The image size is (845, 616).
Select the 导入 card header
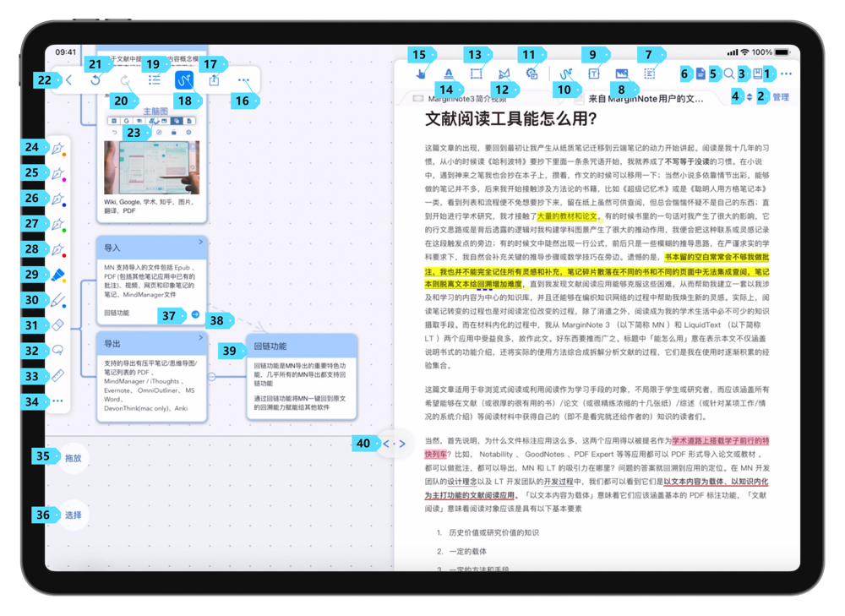tap(152, 248)
